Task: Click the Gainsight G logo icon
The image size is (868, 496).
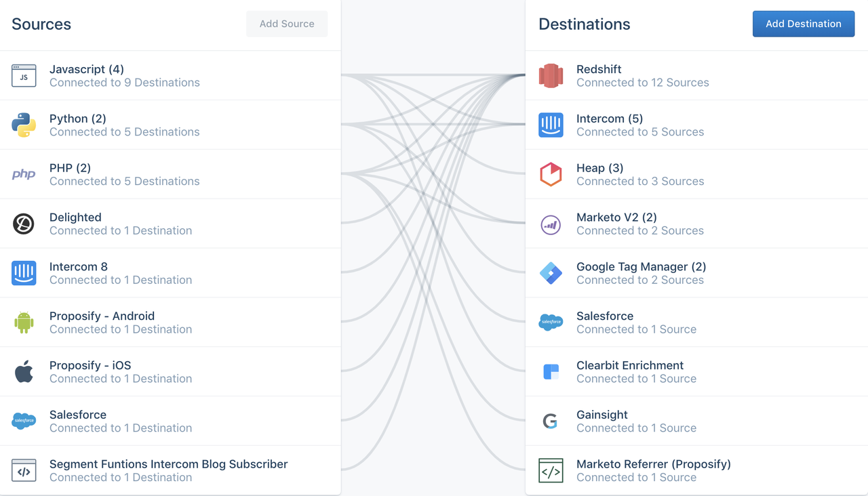Action: click(x=551, y=421)
